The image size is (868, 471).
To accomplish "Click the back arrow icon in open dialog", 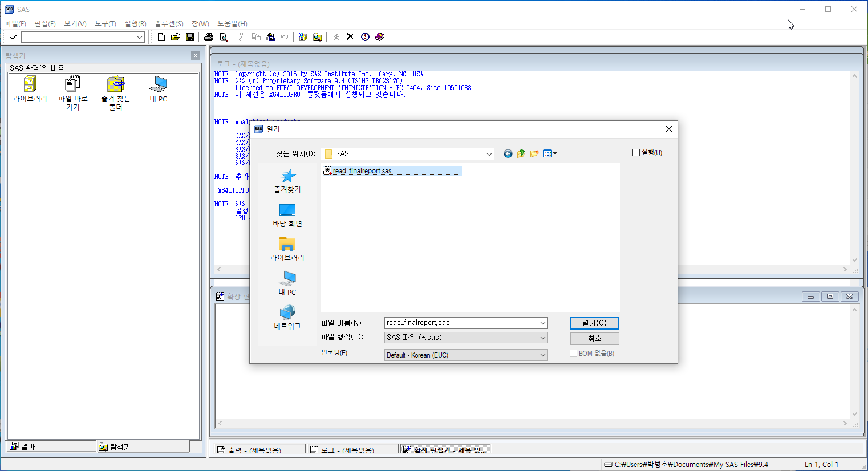I will coord(508,153).
